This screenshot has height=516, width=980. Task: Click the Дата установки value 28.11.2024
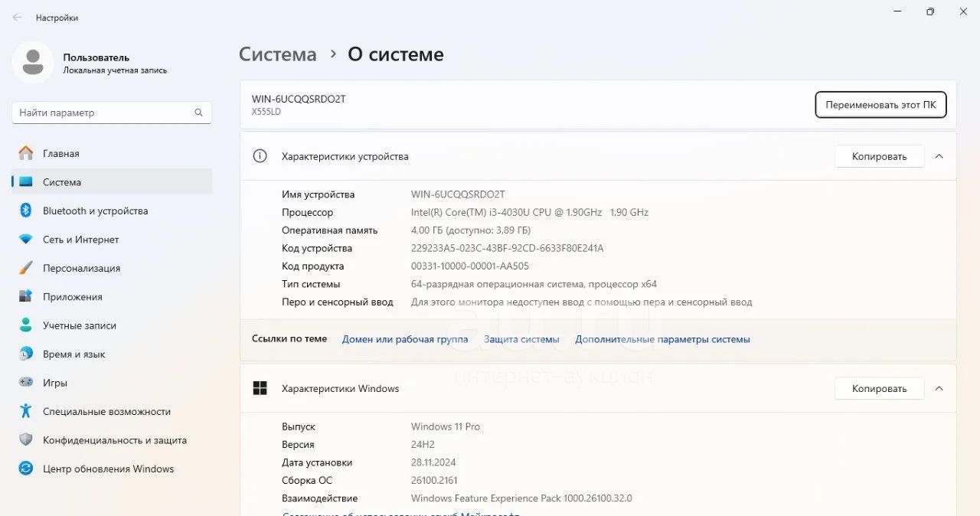[433, 462]
